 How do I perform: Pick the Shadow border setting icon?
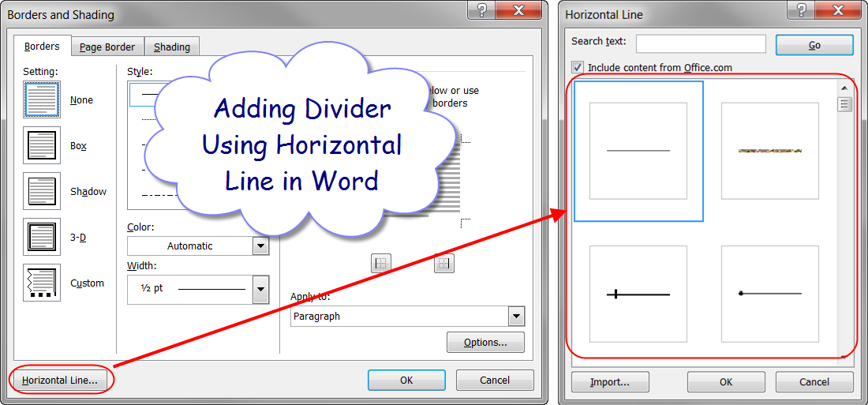pyautogui.click(x=42, y=192)
